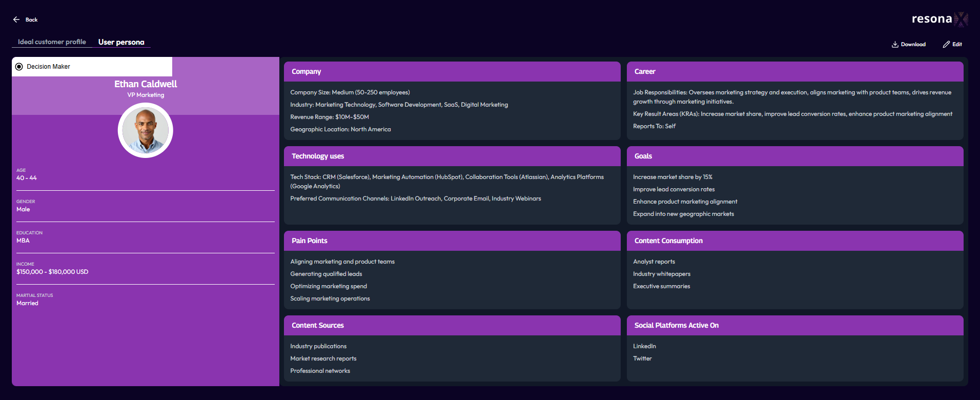Click the Back link text

pyautogui.click(x=32, y=20)
